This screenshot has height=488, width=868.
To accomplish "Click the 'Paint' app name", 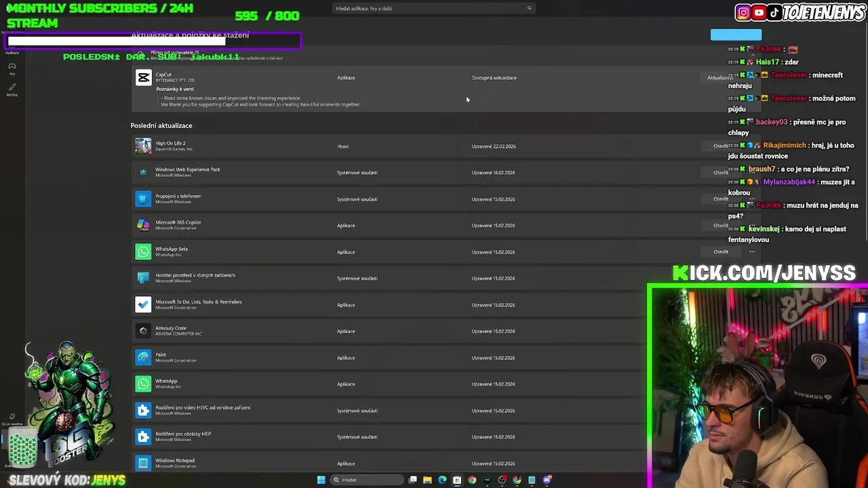I will click(161, 354).
